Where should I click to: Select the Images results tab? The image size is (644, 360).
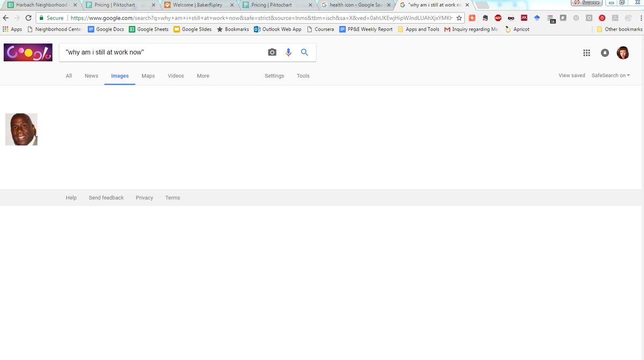120,76
